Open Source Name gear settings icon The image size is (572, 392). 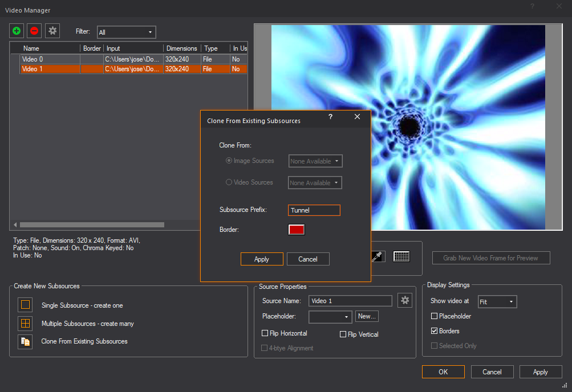405,300
